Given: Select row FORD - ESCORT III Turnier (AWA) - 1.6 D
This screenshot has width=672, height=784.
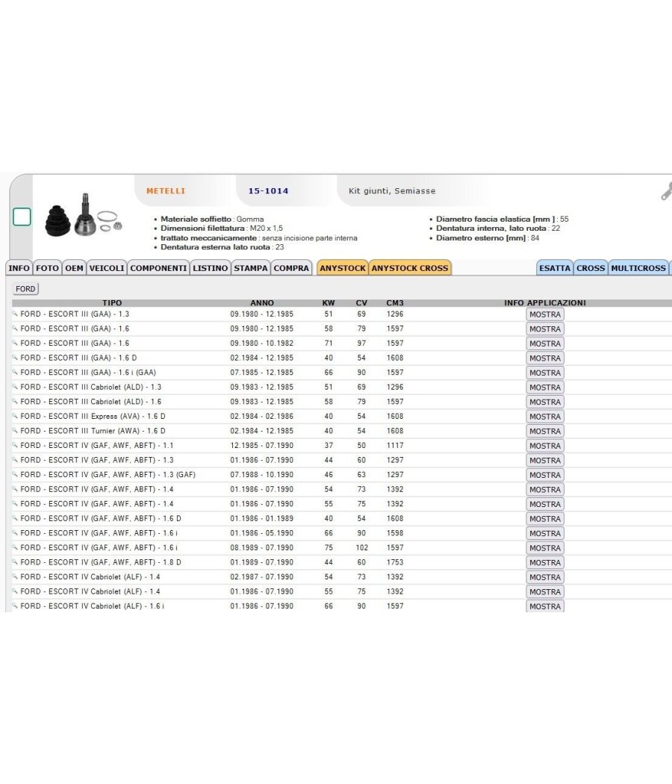Looking at the screenshot, I should pos(341,431).
